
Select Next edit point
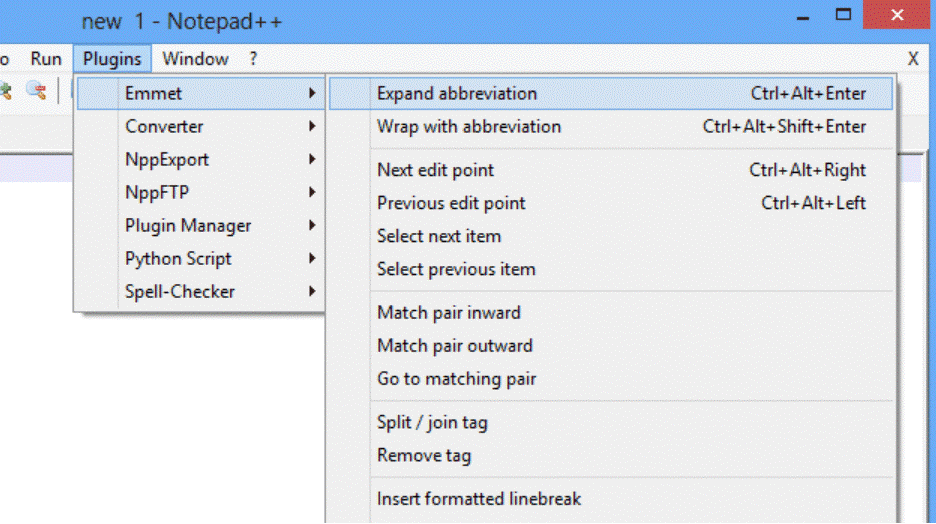[611, 170]
